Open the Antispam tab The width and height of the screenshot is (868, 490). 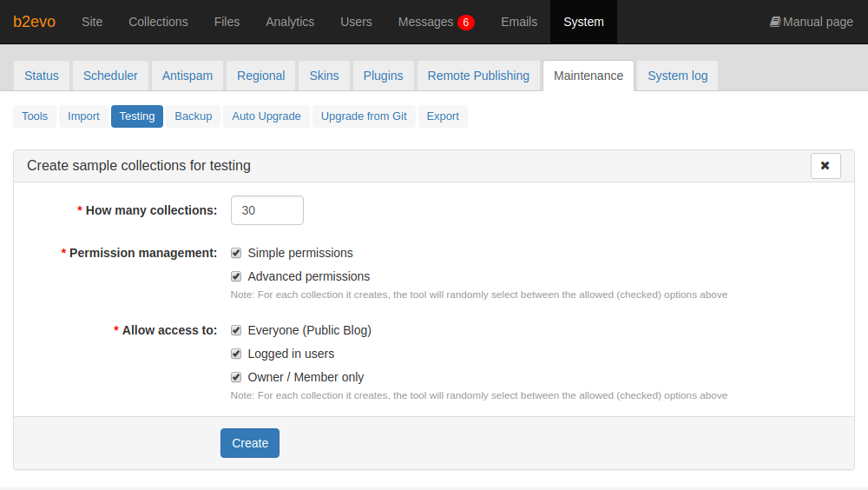(x=187, y=76)
